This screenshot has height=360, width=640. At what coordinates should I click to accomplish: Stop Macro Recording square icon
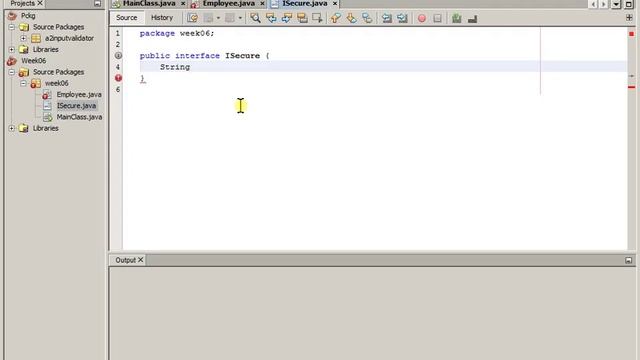pos(437,18)
